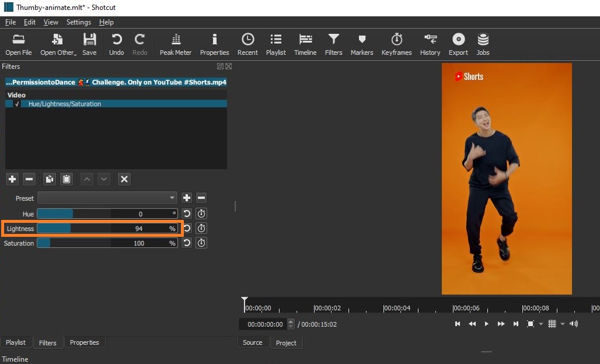Click the Keyframes toolbar icon
The height and width of the screenshot is (364, 600).
396,44
